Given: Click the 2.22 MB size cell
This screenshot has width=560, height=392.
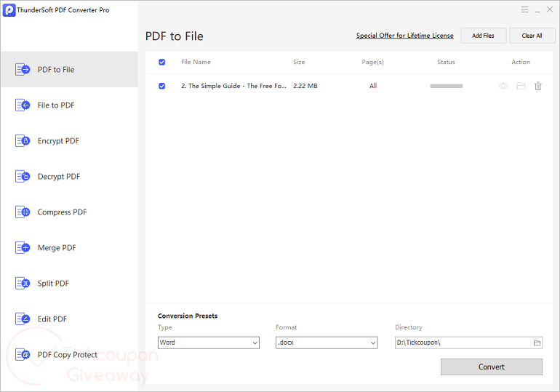Looking at the screenshot, I should coord(305,86).
